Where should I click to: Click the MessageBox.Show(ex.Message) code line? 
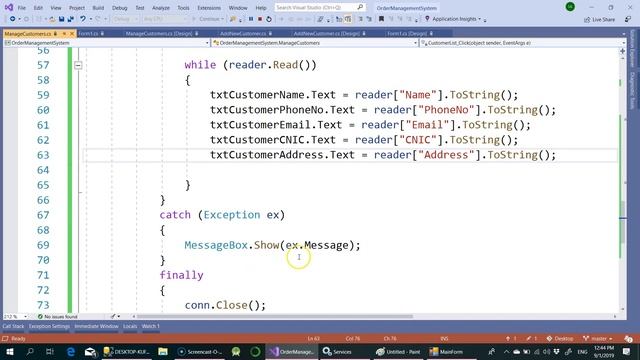(x=272, y=245)
